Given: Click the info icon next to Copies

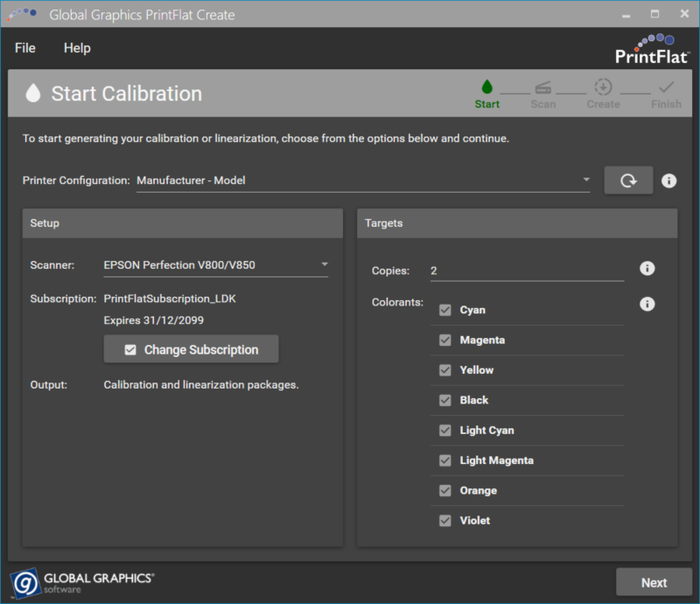Looking at the screenshot, I should coord(647,269).
